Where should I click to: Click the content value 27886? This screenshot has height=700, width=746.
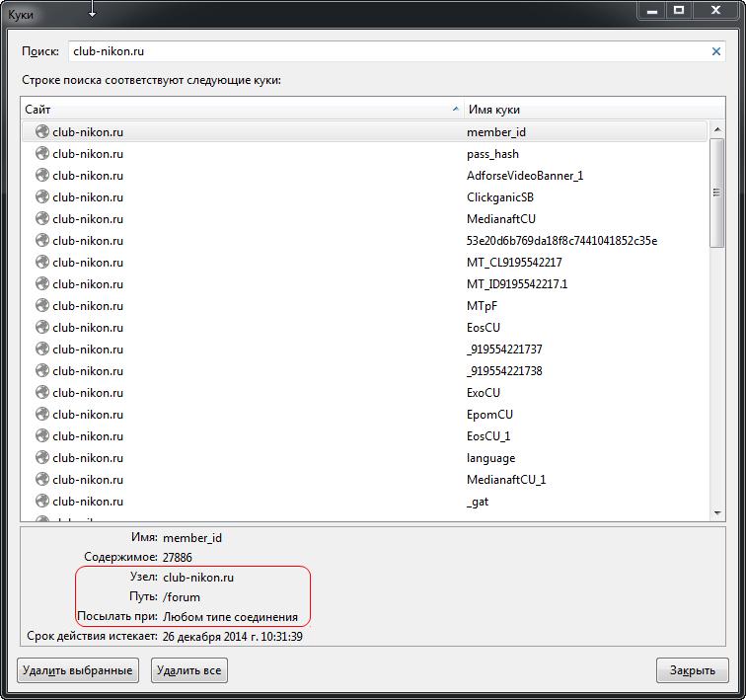pos(178,557)
